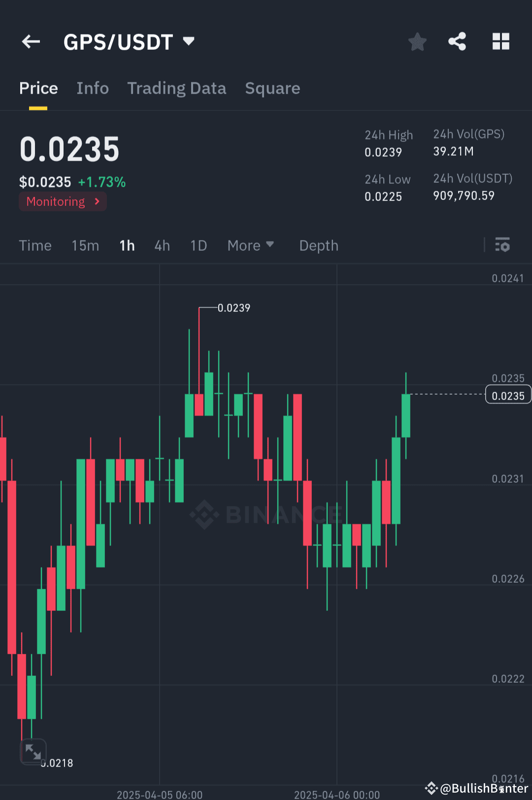Viewport: 532px width, 800px height.
Task: Switch to the 15m timeframe
Action: (x=85, y=245)
